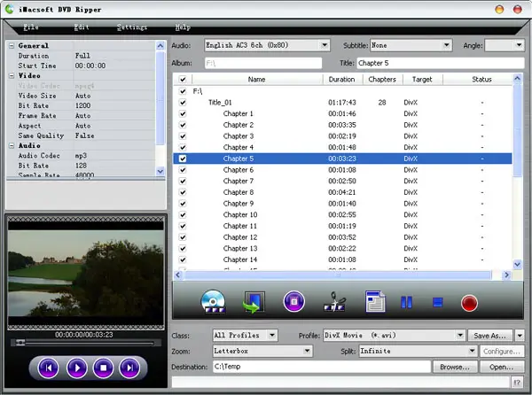Viewport: 532px width, 395px height.
Task: Sort list by the Duration column header
Action: 341,80
